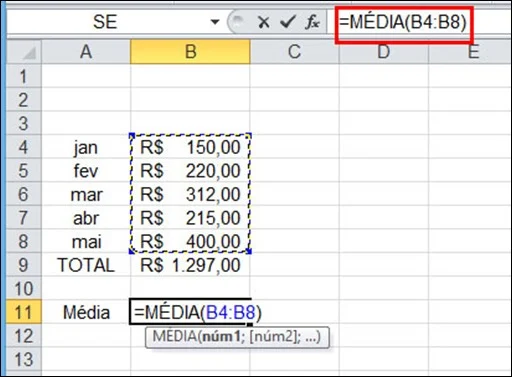Viewport: 512px width, 377px height.
Task: Click the R$ 400,00 cell
Action: (190, 241)
